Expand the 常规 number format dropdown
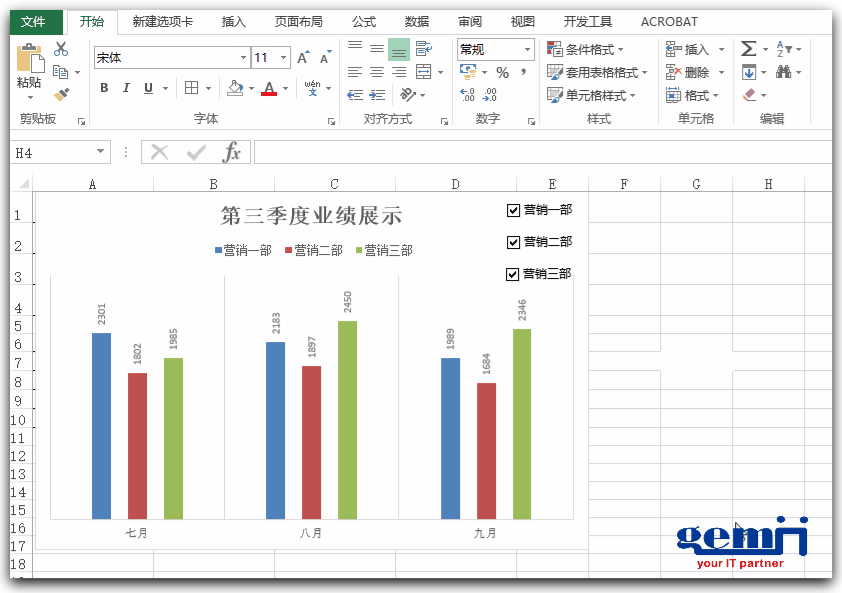This screenshot has height=593, width=842. click(x=527, y=49)
